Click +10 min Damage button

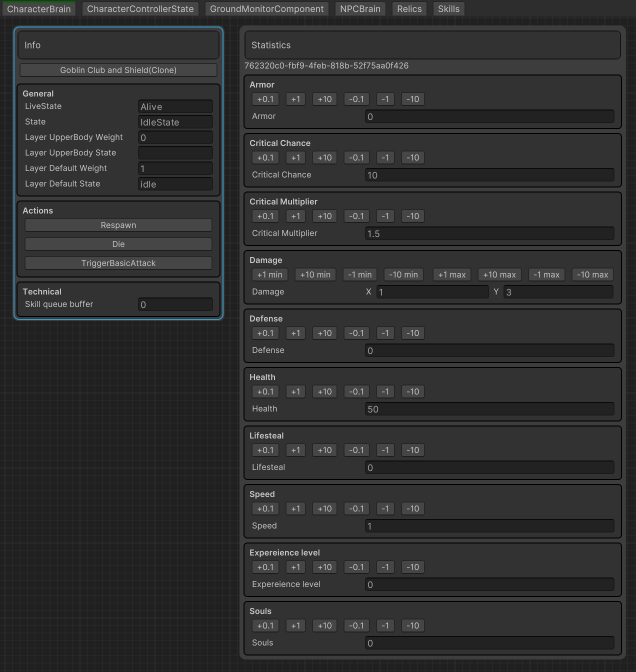pyautogui.click(x=315, y=274)
